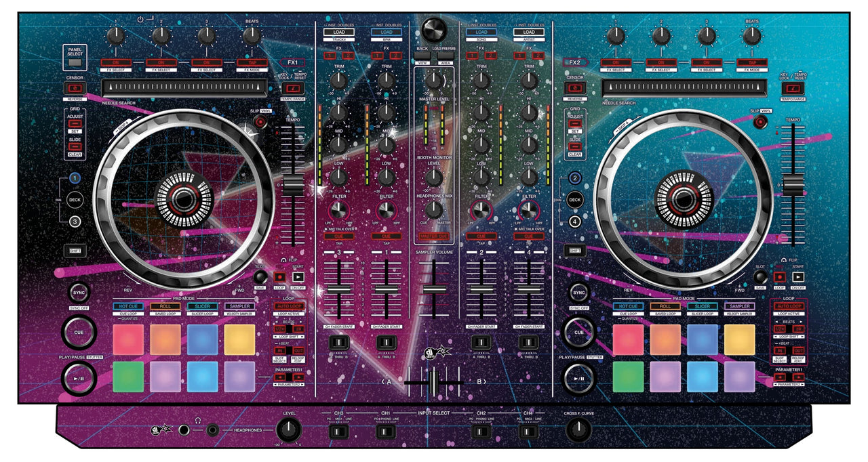Image resolution: width=868 pixels, height=462 pixels.
Task: Select the right deck SAMPLER pad mode
Action: (739, 307)
